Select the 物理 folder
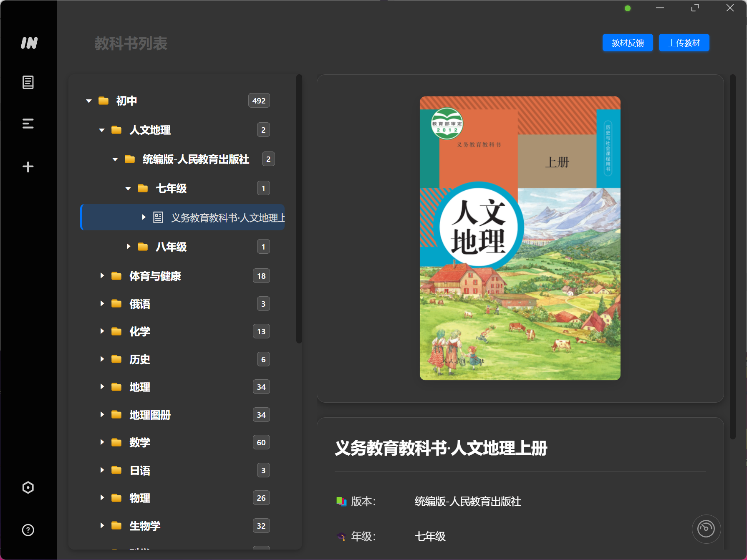The width and height of the screenshot is (747, 560). [139, 498]
